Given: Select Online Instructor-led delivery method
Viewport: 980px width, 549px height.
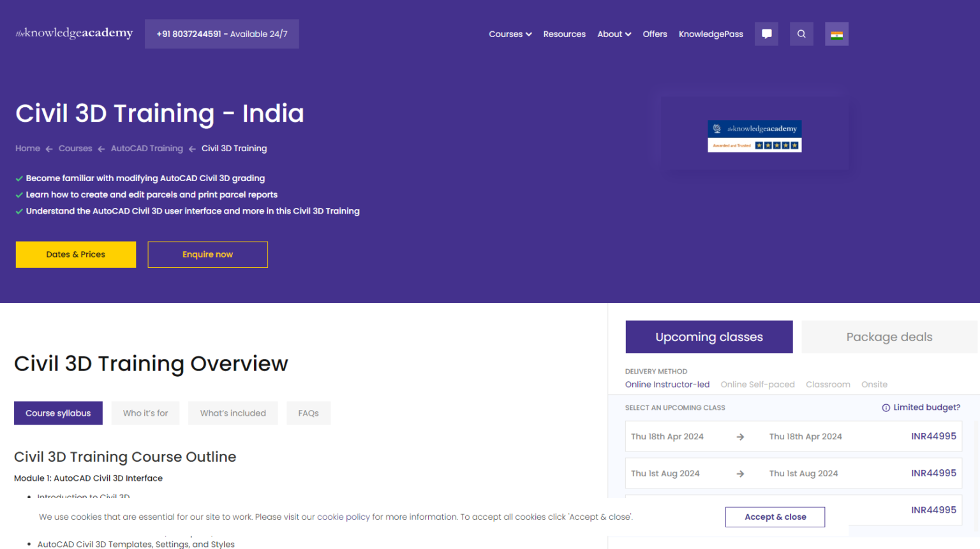Looking at the screenshot, I should (667, 384).
